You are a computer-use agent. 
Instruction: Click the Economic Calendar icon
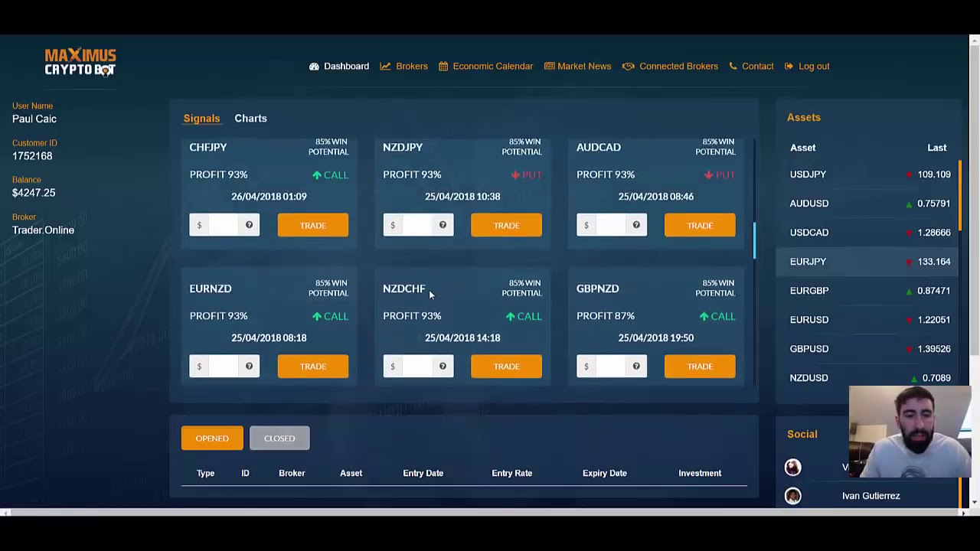pos(443,67)
